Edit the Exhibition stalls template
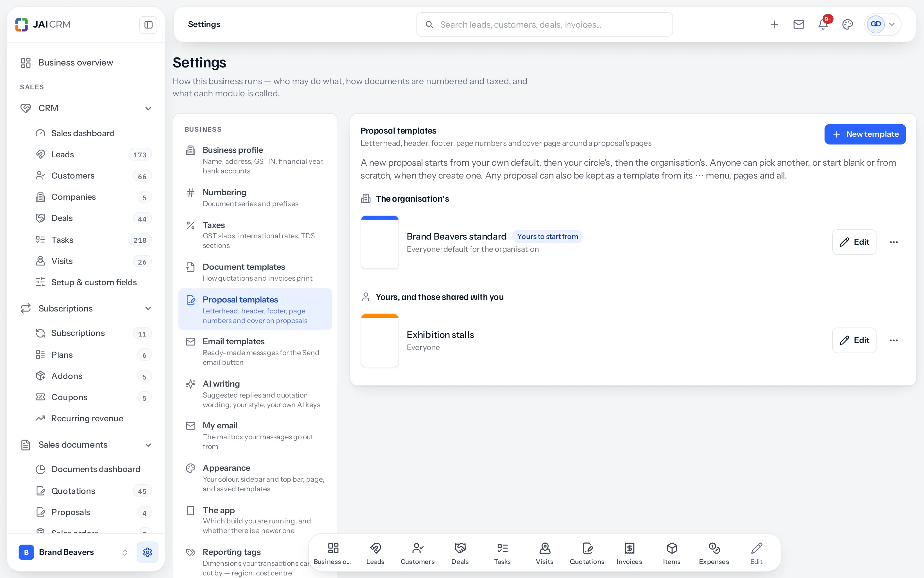Viewport: 924px width, 578px height. (854, 340)
